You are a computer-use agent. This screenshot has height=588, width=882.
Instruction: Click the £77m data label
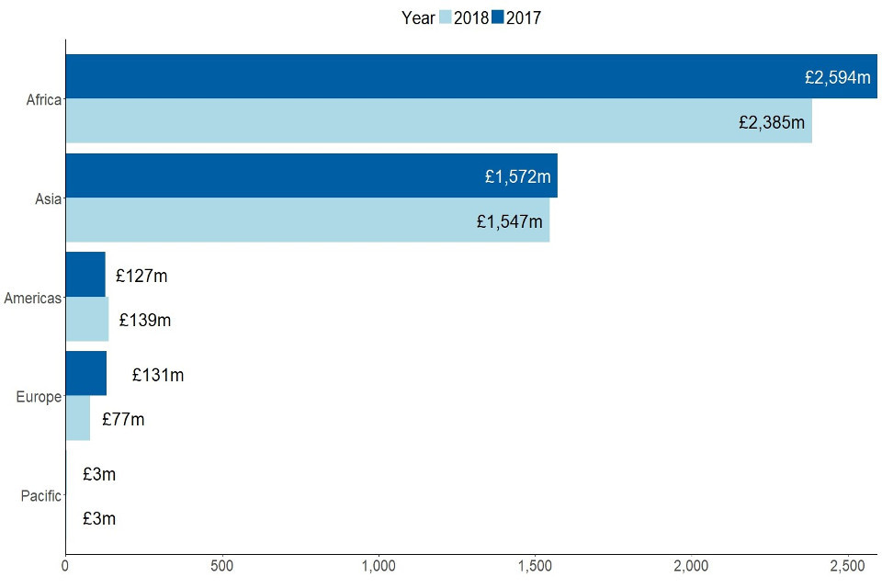[x=123, y=420]
